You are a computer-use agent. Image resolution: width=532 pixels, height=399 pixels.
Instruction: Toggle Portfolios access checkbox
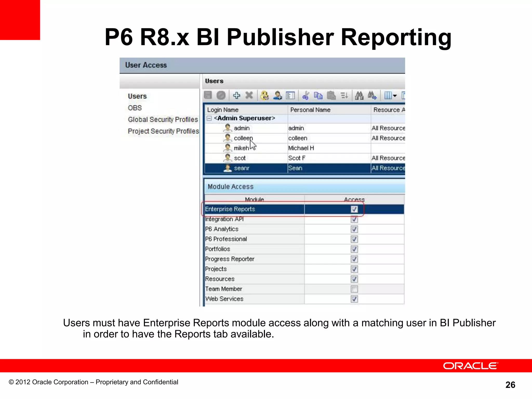354,249
